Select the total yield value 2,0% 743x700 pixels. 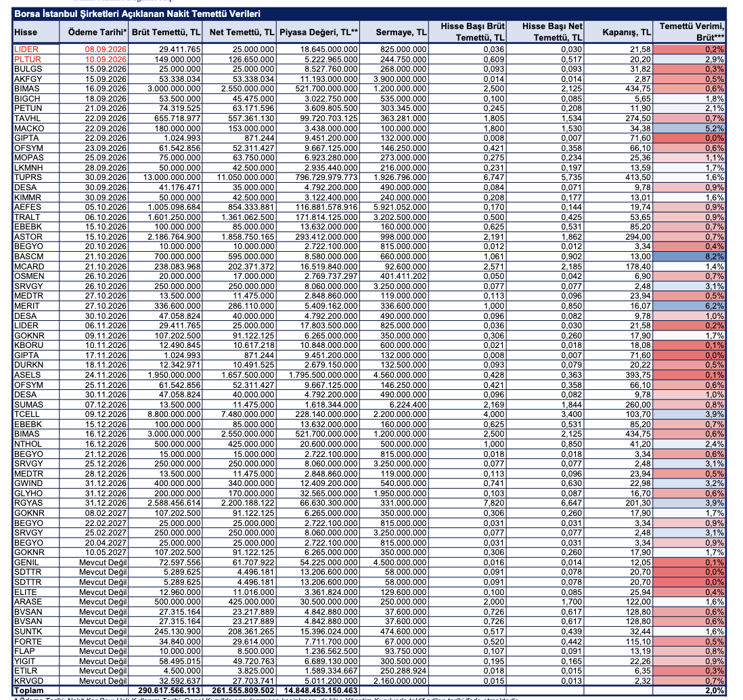point(715,691)
